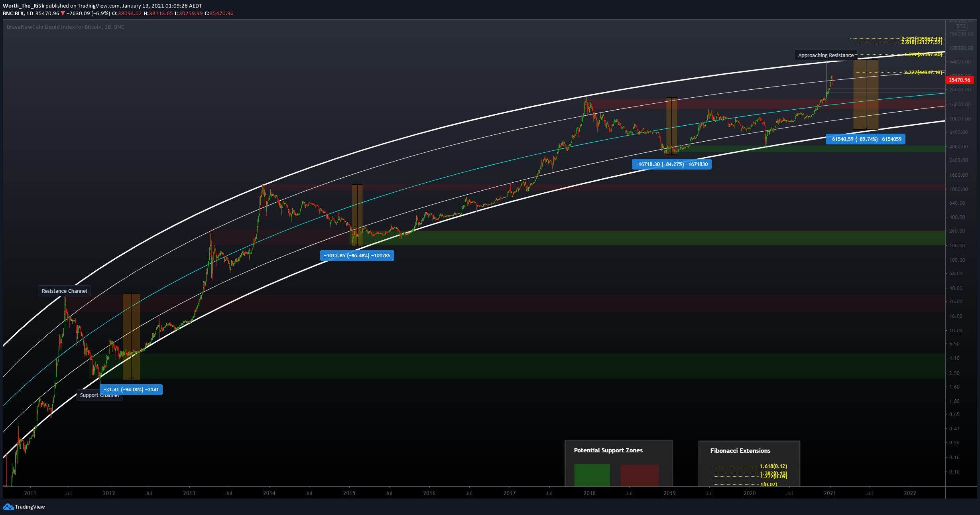This screenshot has width=980, height=515.
Task: Select the 'Resistance Channel' annotation label
Action: click(x=64, y=291)
